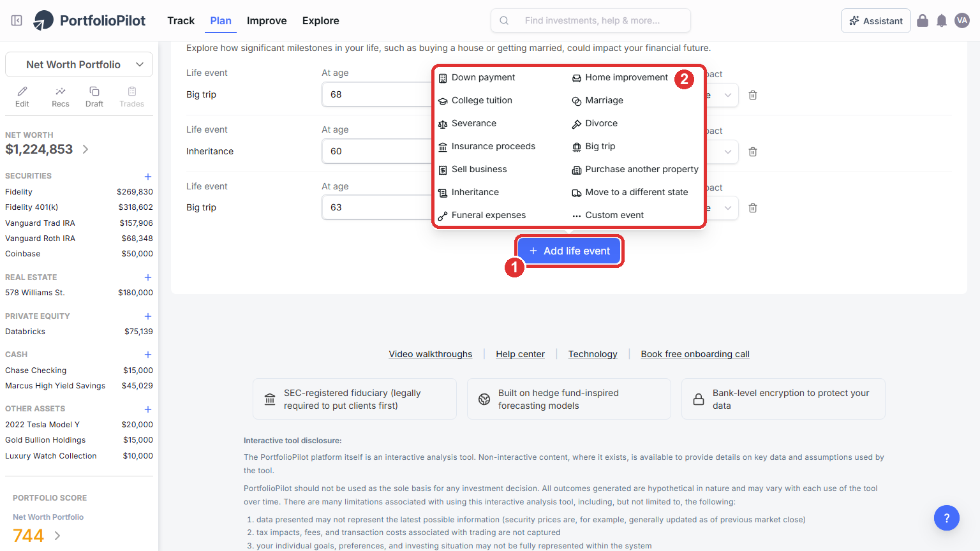
Task: Click the age field showing 60
Action: pyautogui.click(x=378, y=151)
